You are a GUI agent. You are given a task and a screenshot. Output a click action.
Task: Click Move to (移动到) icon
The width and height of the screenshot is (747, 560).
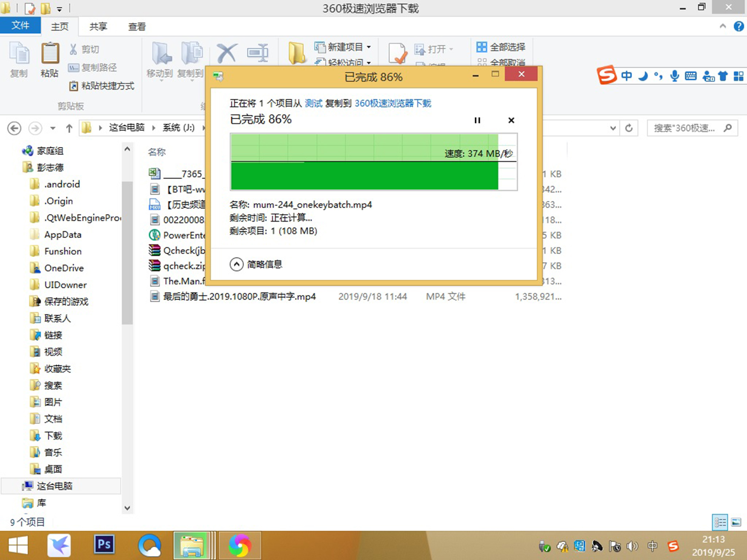[161, 53]
